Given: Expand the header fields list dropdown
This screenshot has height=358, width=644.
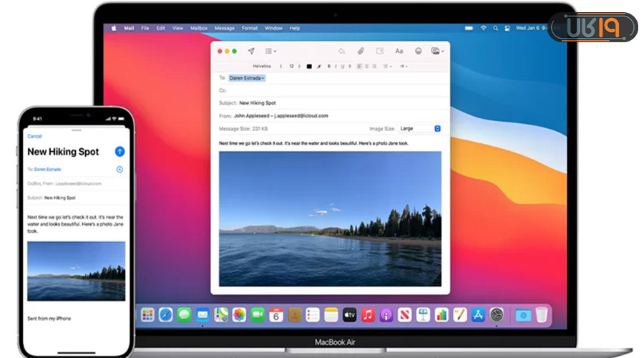Looking at the screenshot, I should (x=271, y=52).
